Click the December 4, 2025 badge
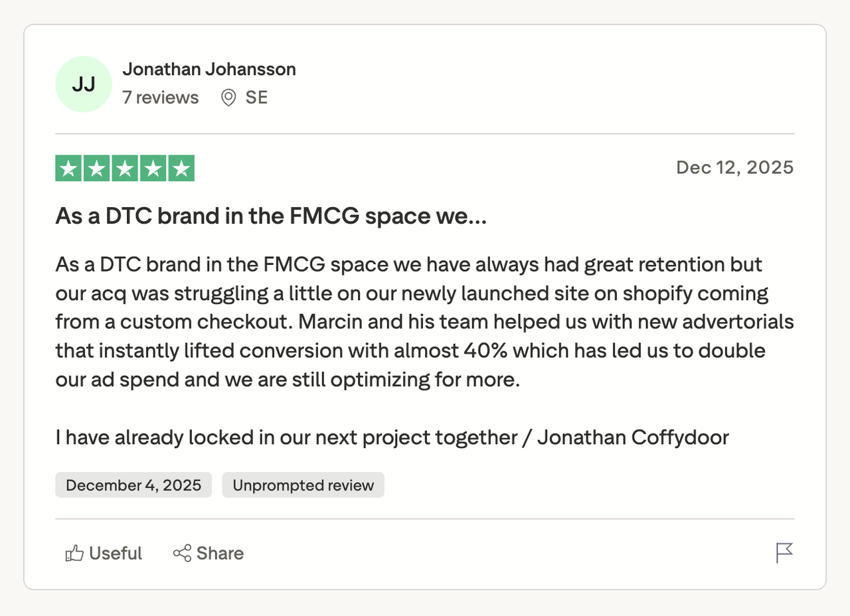 (x=133, y=485)
